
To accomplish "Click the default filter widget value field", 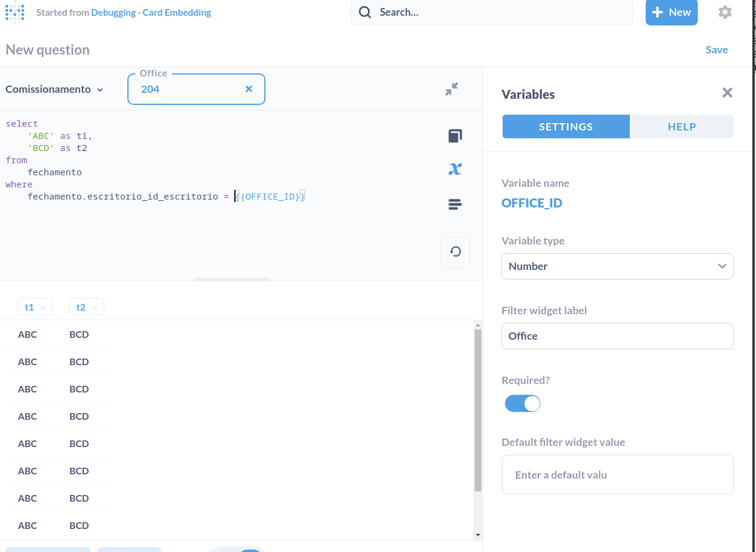I will 617,474.
